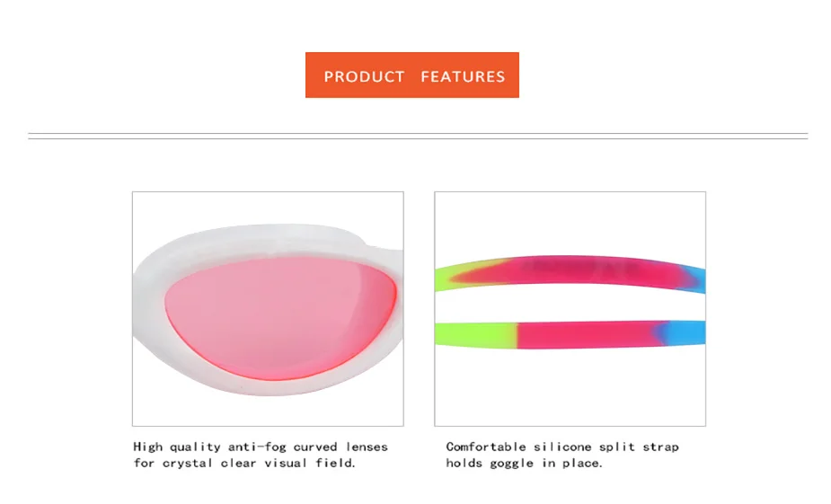
Task: Click the pink goggle lens center
Action: pos(281,316)
